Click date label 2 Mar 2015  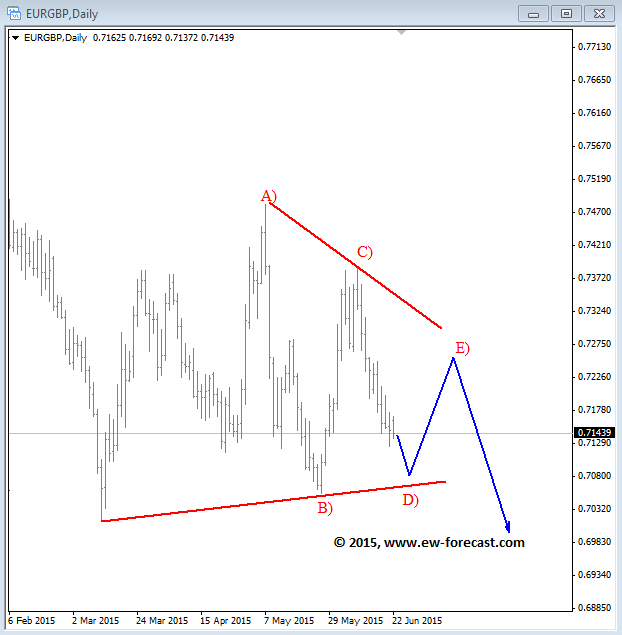(x=96, y=620)
